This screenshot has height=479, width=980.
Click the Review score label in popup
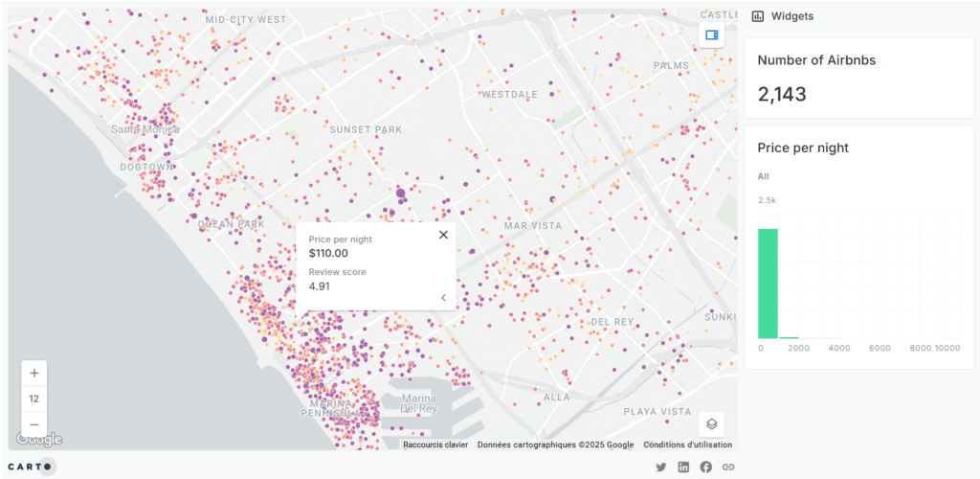click(338, 272)
